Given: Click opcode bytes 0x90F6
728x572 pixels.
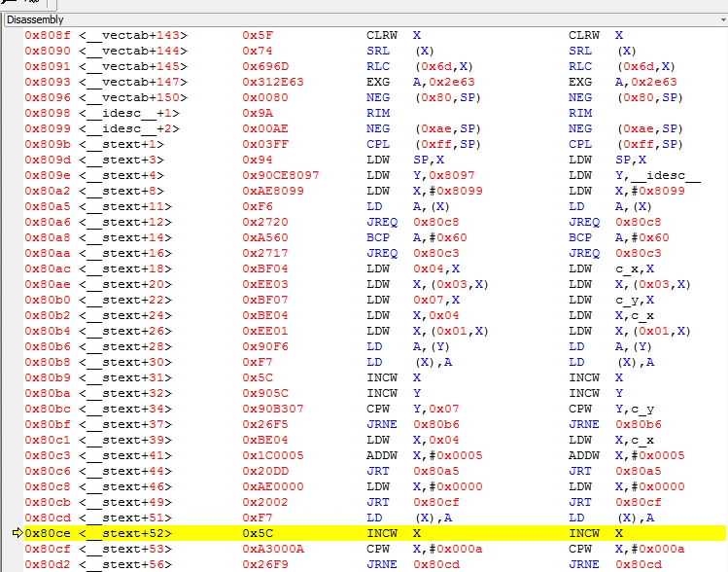Looking at the screenshot, I should (265, 346).
